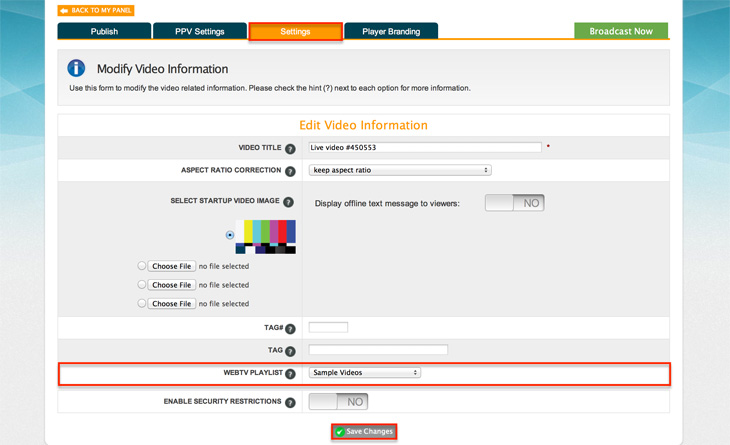Click the Save Changes button
Image resolution: width=730 pixels, height=445 pixels.
point(364,432)
